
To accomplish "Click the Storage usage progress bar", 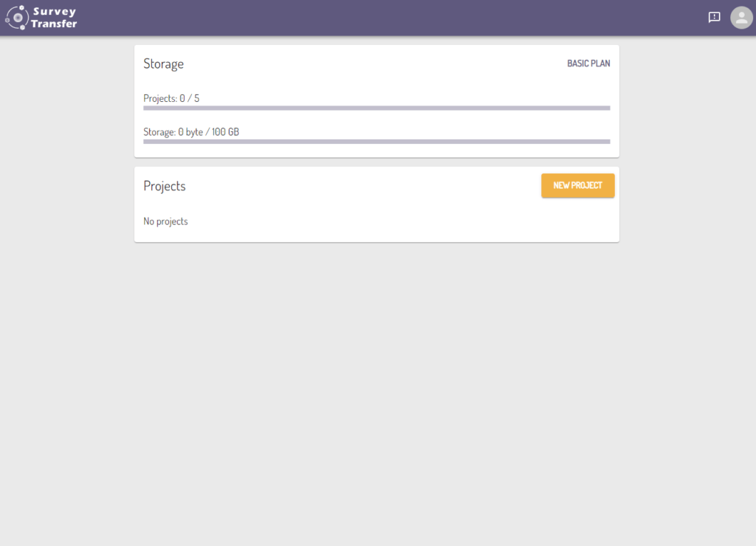I will pyautogui.click(x=377, y=142).
